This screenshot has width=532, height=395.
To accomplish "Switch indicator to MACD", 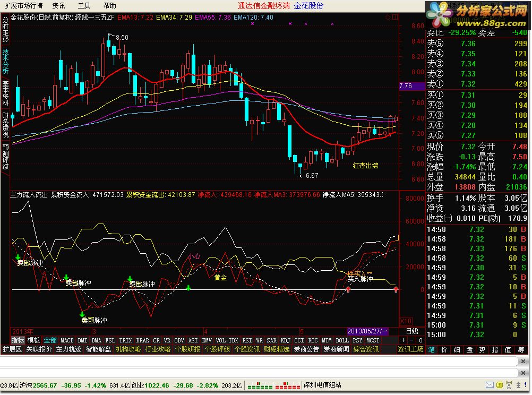I will [x=67, y=340].
